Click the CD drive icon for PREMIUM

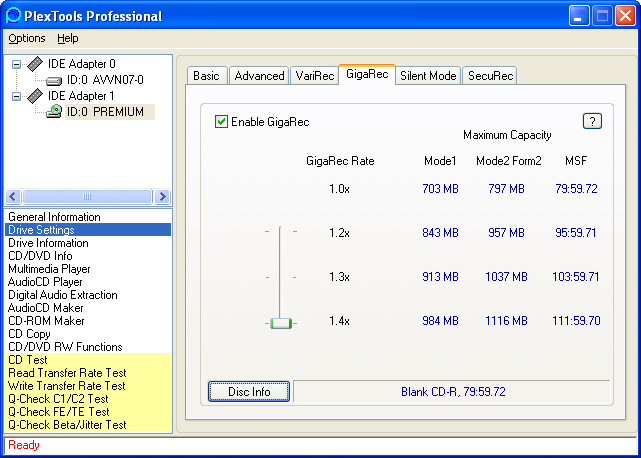tap(54, 112)
